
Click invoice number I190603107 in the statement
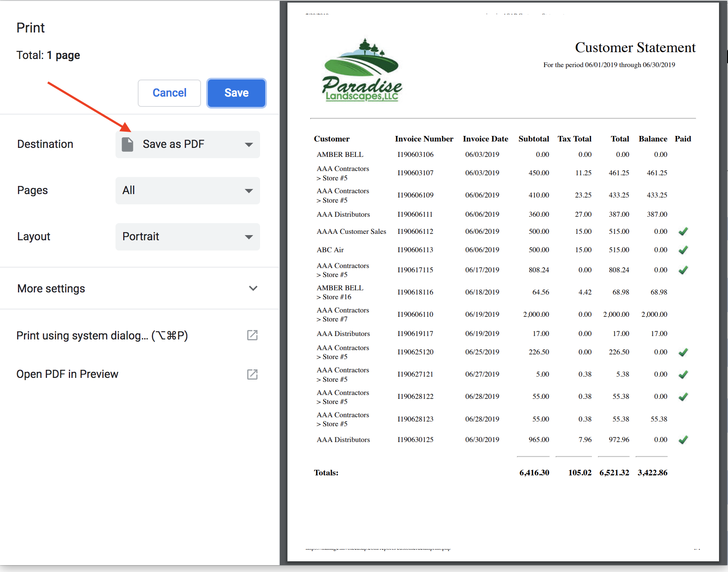[415, 173]
